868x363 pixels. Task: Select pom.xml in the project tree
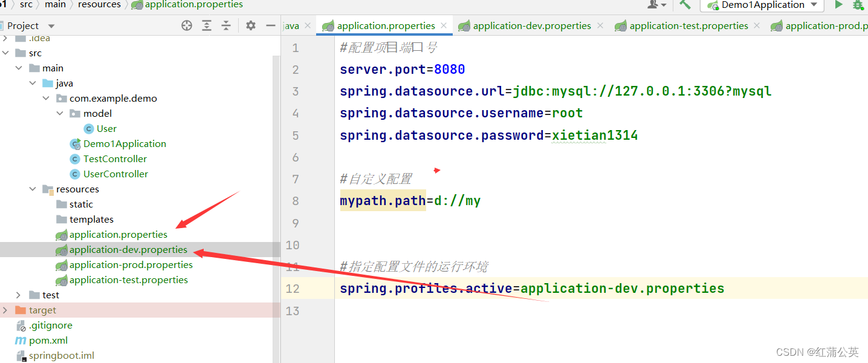point(48,340)
